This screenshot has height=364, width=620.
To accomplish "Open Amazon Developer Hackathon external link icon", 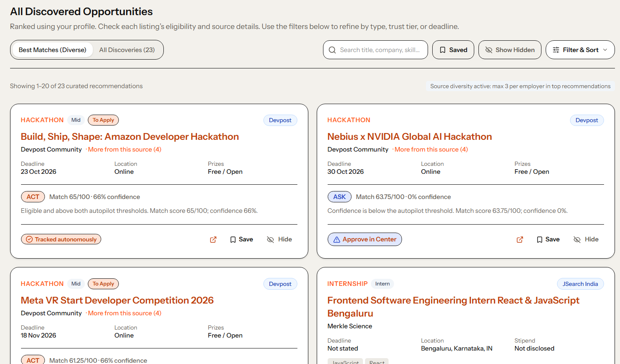I will (x=213, y=239).
